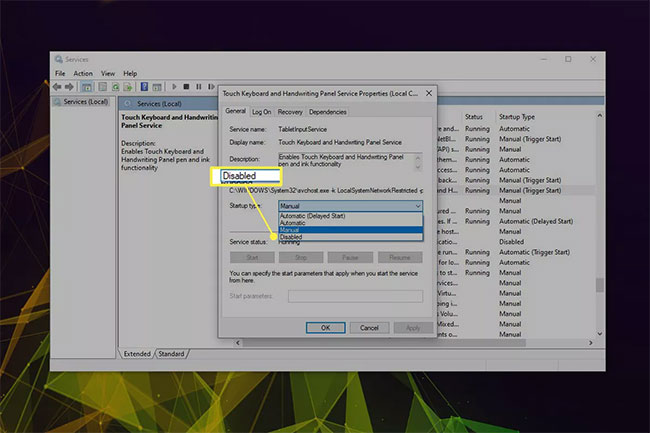The width and height of the screenshot is (650, 433).
Task: Click the Apply button
Action: 413,328
